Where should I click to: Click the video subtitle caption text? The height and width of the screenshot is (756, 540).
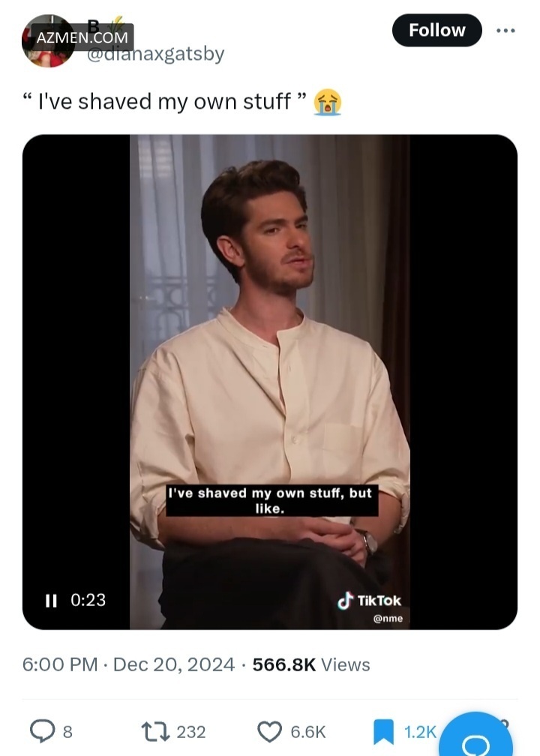pos(270,500)
